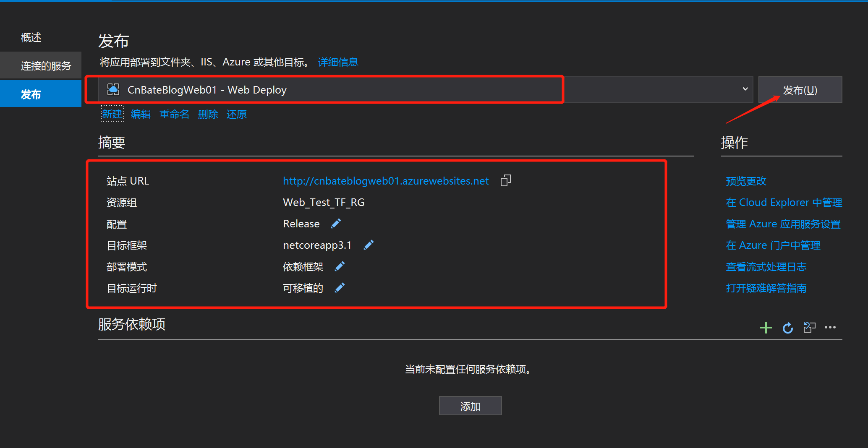Click the 摘要 section heading
This screenshot has height=448, width=868.
tap(112, 142)
